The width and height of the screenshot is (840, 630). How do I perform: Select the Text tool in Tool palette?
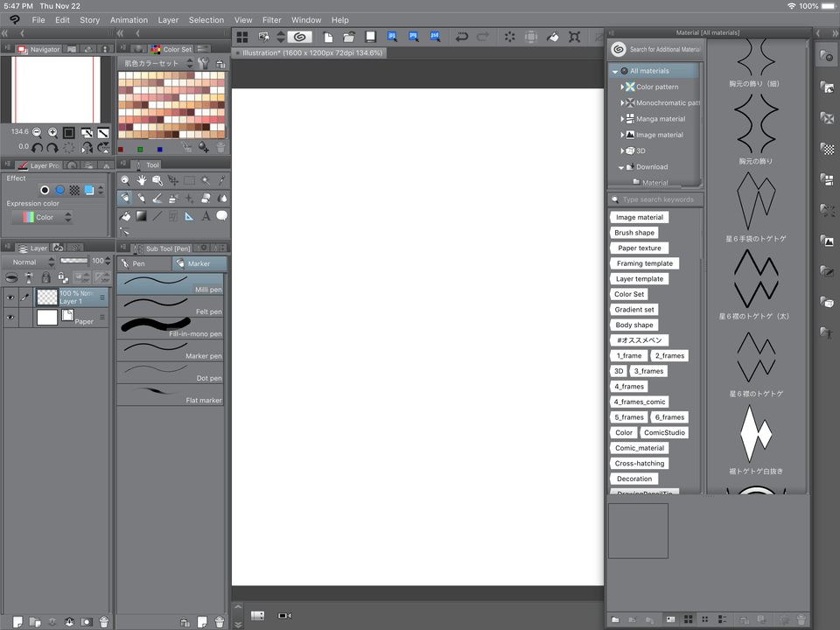pyautogui.click(x=206, y=216)
